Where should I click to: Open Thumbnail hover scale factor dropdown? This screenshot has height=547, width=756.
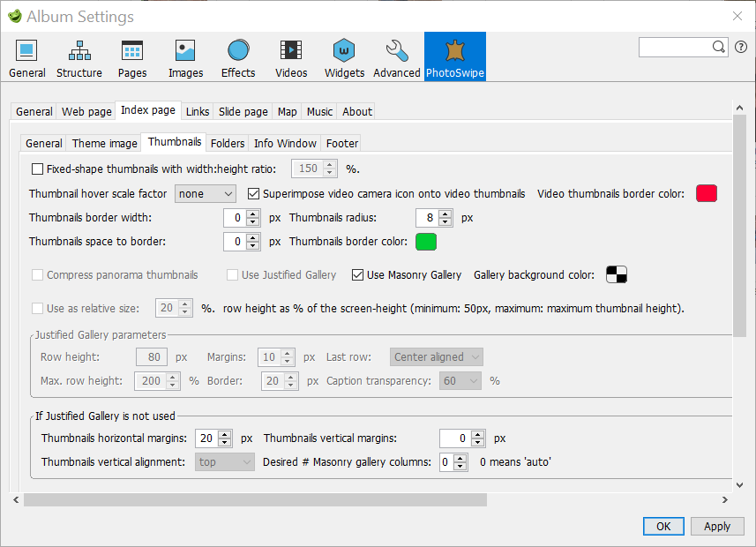(x=205, y=193)
